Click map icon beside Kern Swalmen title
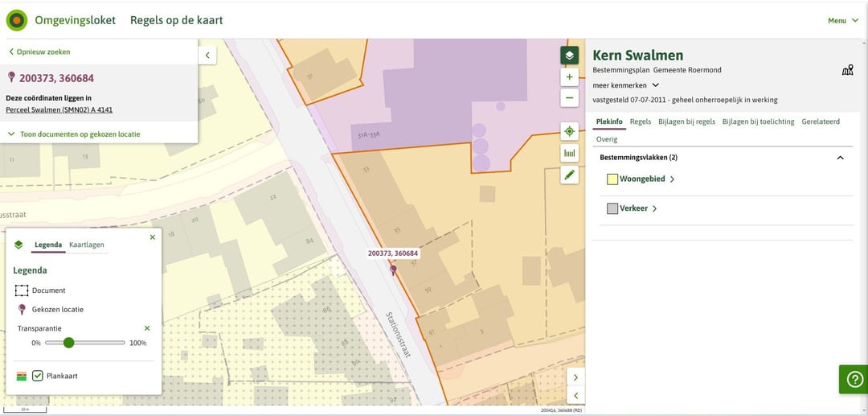The image size is (868, 416). [x=847, y=71]
